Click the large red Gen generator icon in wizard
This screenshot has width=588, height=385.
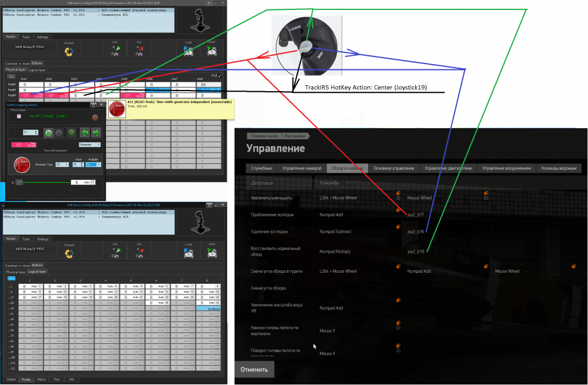point(22,165)
